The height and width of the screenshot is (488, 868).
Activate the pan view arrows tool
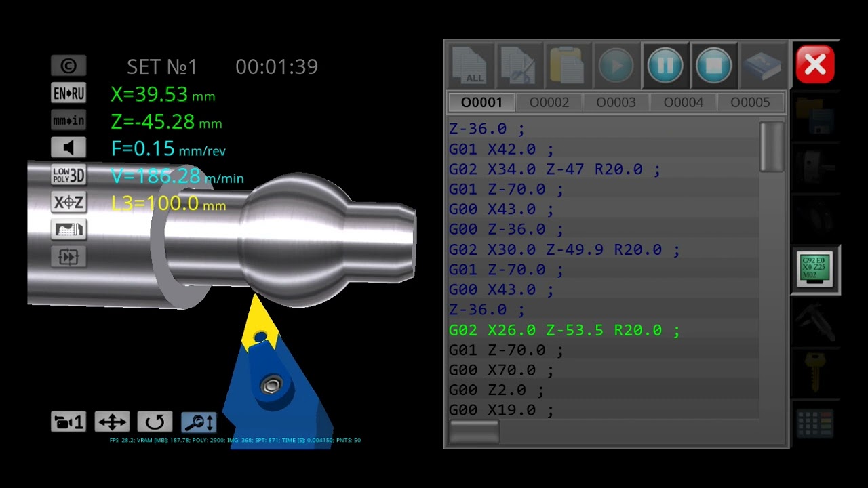point(112,422)
